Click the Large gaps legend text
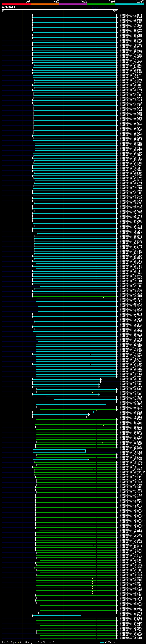Image resolution: width=146 pixels, height=644 pixels. pyautogui.click(x=10, y=642)
